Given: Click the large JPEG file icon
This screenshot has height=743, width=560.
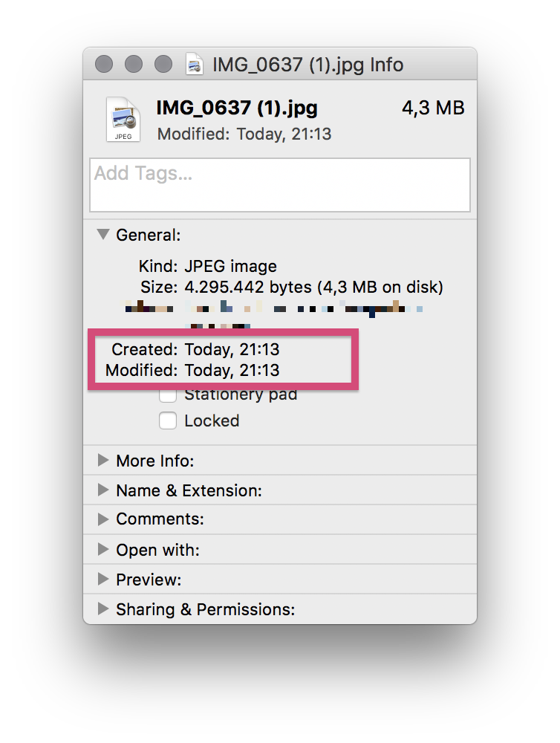Looking at the screenshot, I should click(123, 119).
